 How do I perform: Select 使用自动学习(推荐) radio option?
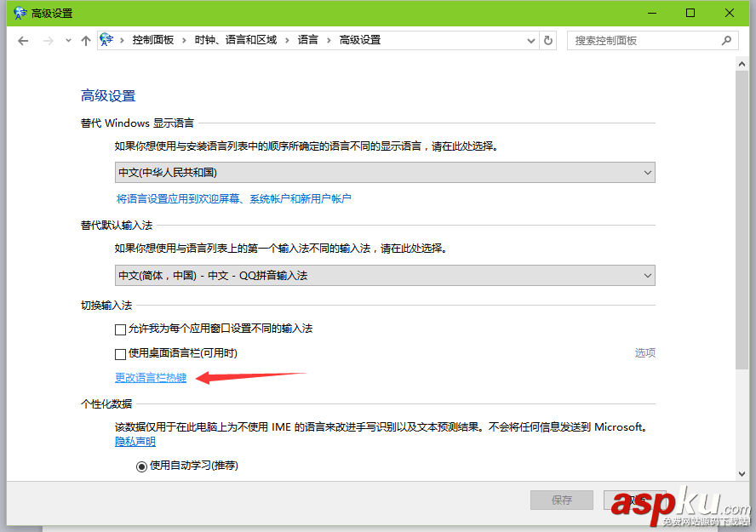142,465
